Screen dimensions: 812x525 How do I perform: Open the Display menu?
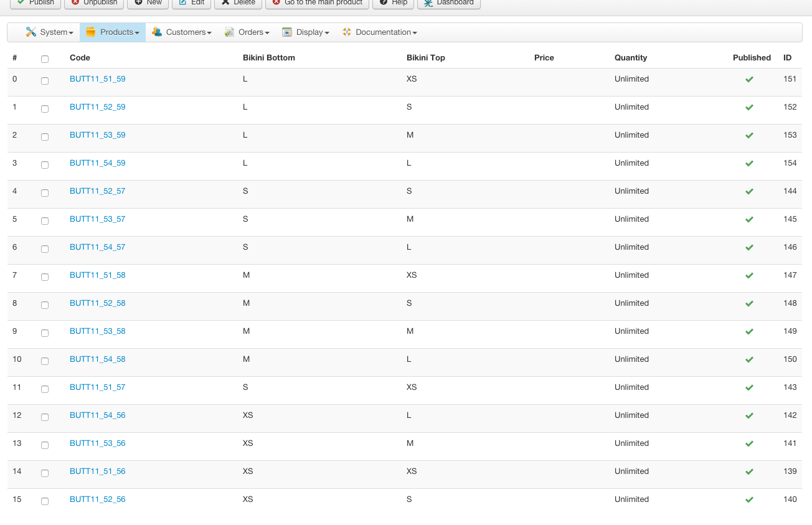(x=313, y=32)
